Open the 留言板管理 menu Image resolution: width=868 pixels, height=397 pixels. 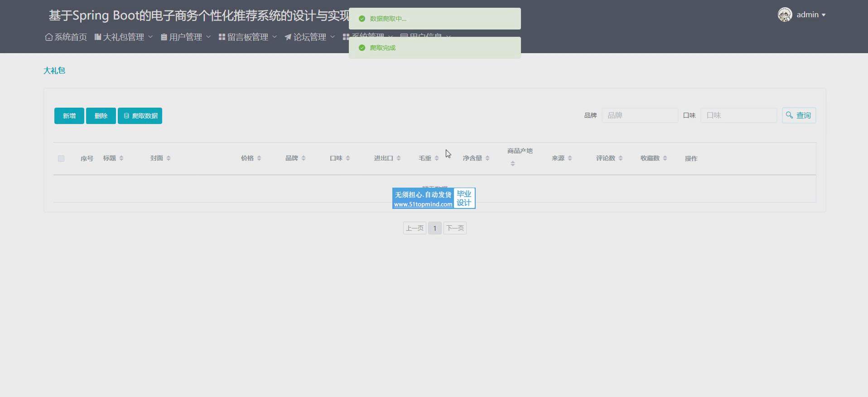(248, 37)
